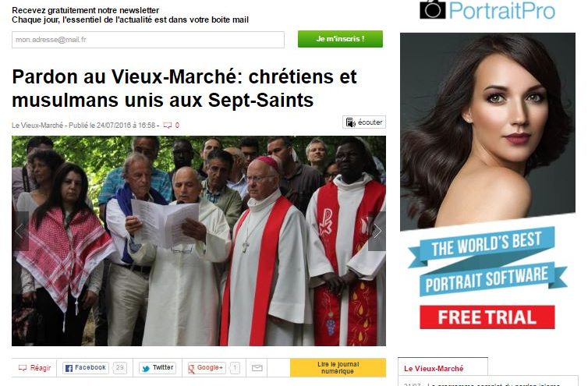Screen dimensions: 588x386
Task: Open "Lire le journal numérique" yellow button
Action: [338, 367]
